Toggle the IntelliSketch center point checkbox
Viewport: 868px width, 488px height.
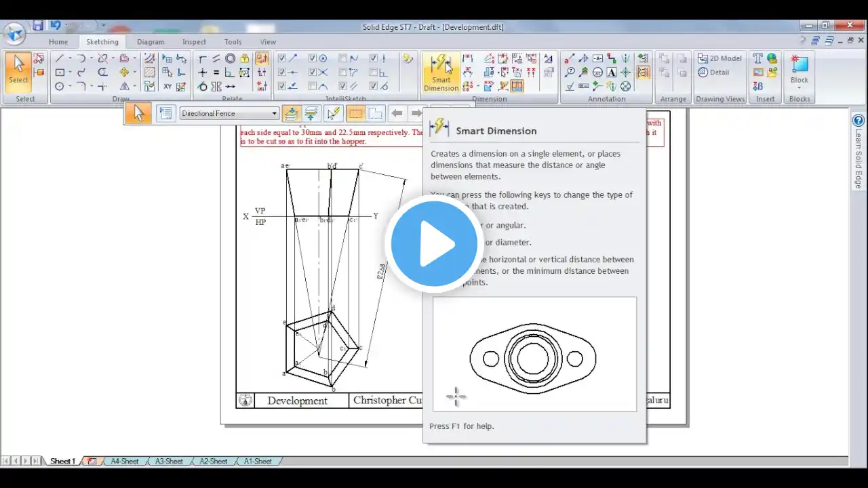[x=313, y=59]
